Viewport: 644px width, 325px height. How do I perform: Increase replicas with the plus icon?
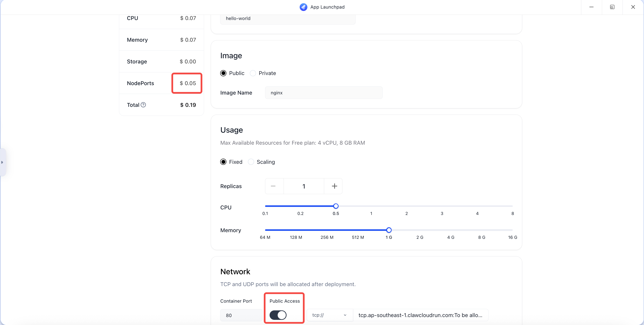click(334, 186)
